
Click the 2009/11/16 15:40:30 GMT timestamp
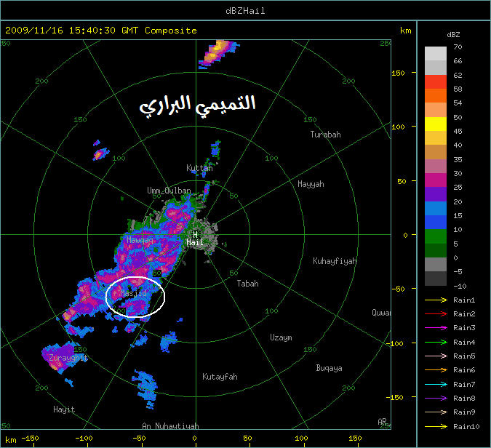72,31
